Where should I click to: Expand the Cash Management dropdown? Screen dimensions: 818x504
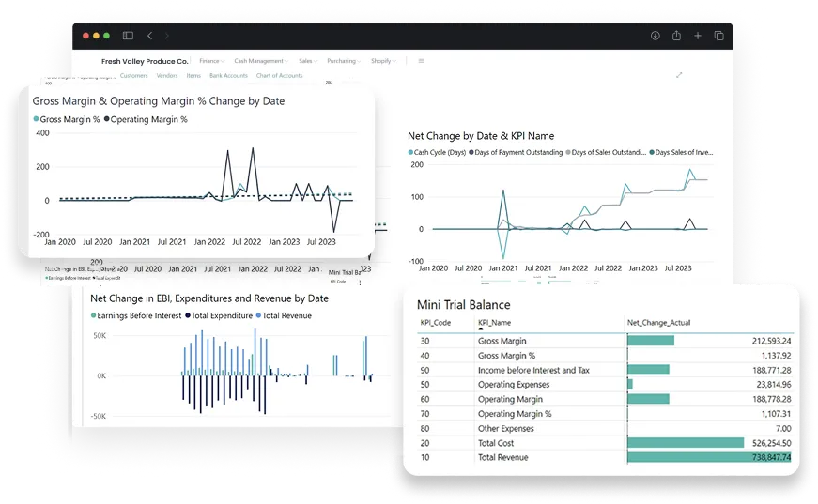click(260, 61)
